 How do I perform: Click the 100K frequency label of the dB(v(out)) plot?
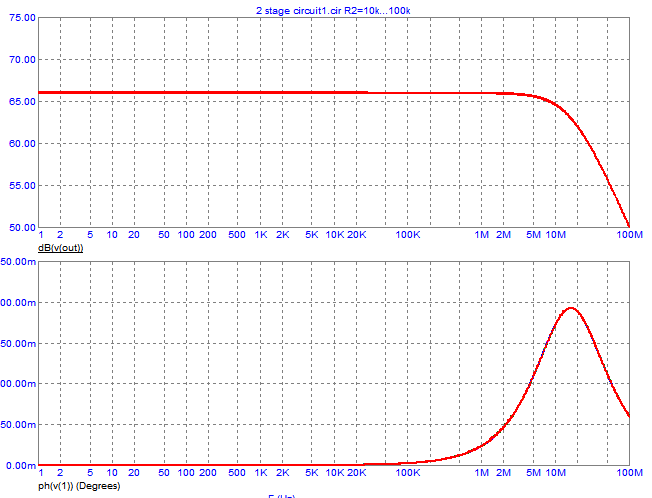tap(408, 235)
